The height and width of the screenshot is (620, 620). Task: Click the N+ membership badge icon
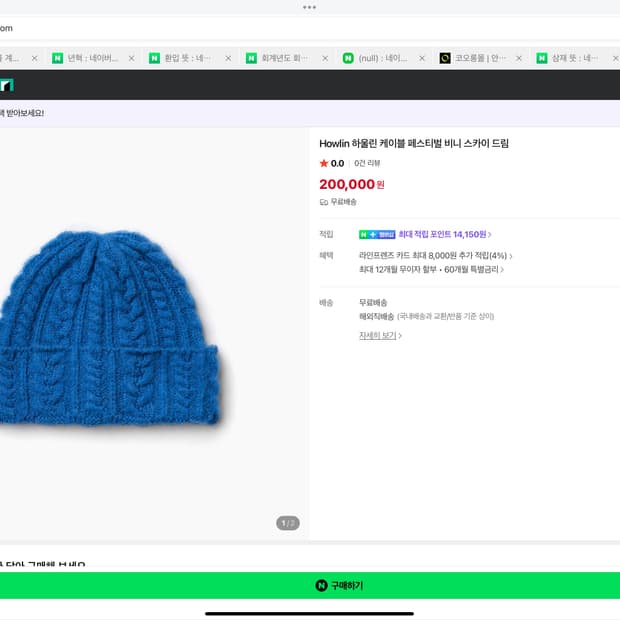[377, 234]
